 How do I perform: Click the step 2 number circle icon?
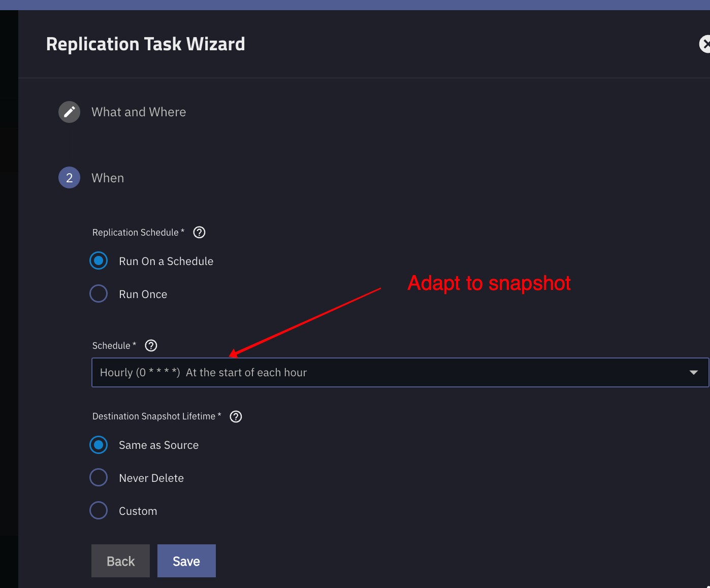click(70, 178)
